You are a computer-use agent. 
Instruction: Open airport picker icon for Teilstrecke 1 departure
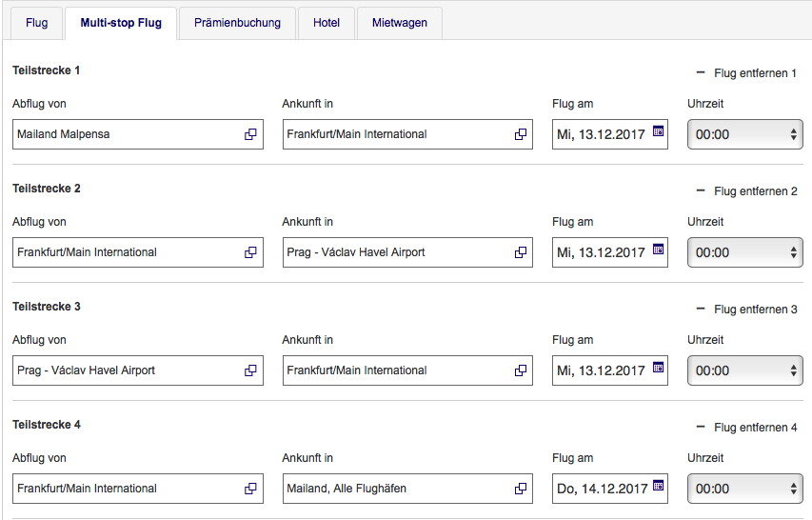(251, 134)
